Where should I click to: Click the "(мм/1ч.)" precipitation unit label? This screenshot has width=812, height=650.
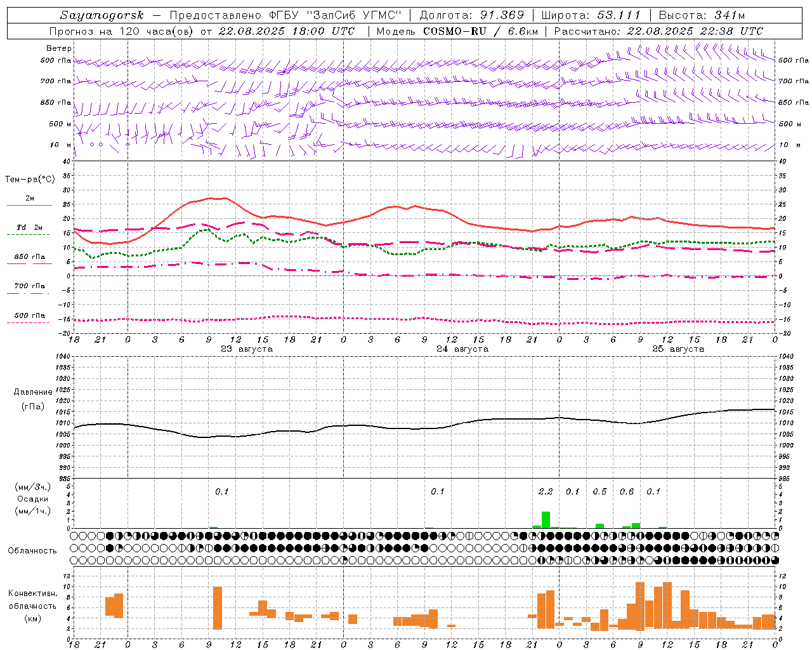(x=33, y=511)
